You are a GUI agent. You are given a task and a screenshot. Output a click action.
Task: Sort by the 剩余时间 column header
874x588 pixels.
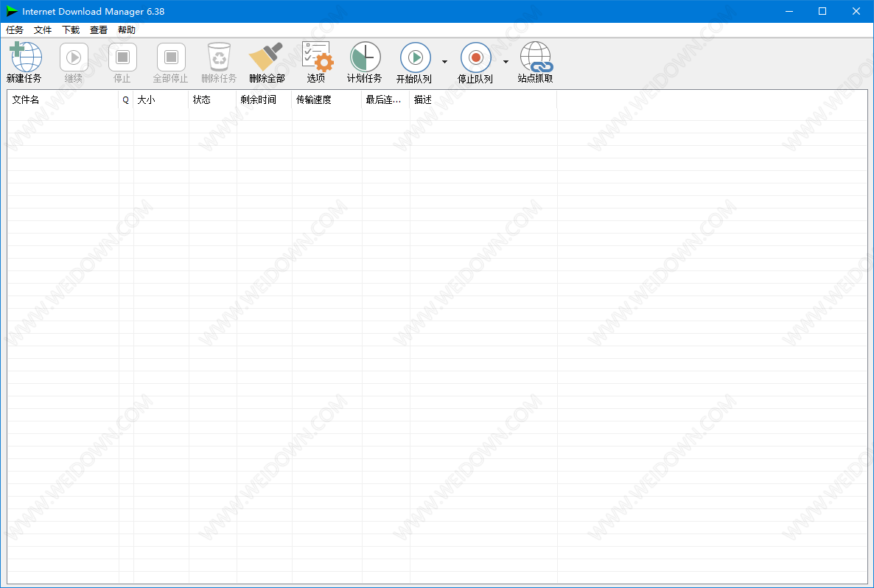265,99
